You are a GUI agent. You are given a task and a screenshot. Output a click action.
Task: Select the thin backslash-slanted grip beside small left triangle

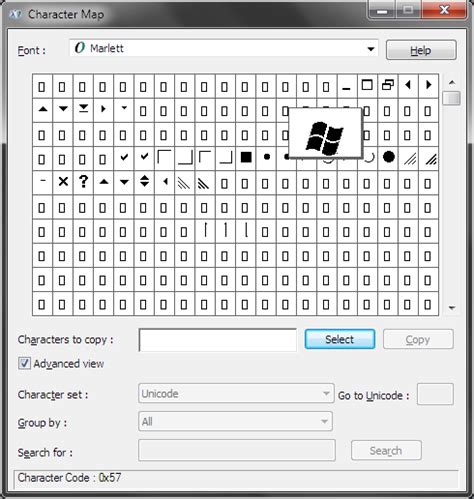coord(184,183)
